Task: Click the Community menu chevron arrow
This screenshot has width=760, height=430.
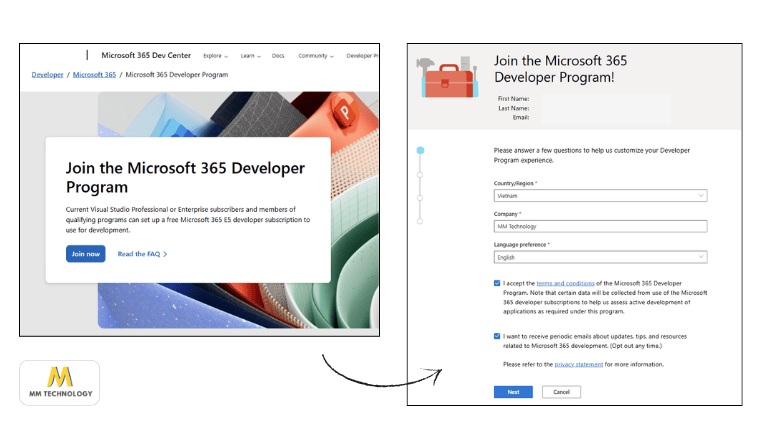Action: [332, 56]
